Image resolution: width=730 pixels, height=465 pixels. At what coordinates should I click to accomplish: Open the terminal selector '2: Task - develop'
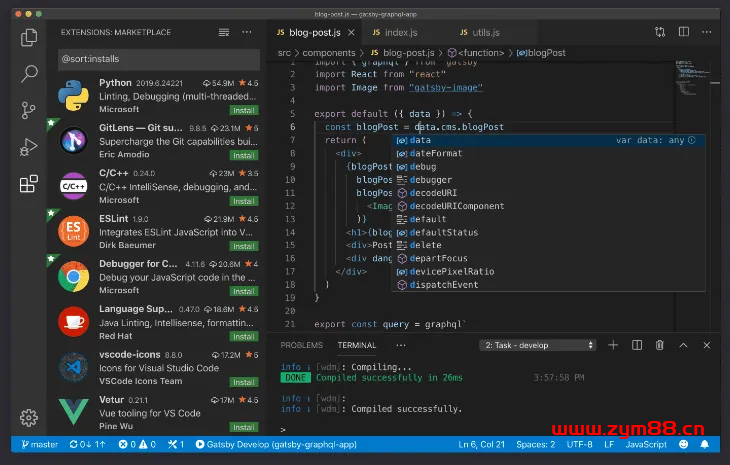pos(537,345)
